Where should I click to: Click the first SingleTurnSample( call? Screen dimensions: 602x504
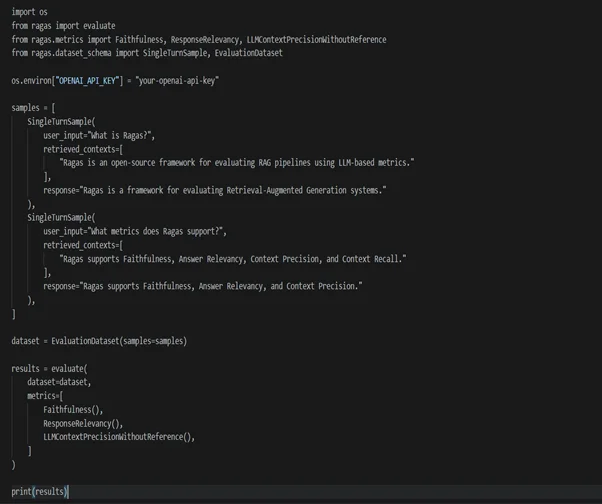coord(61,122)
